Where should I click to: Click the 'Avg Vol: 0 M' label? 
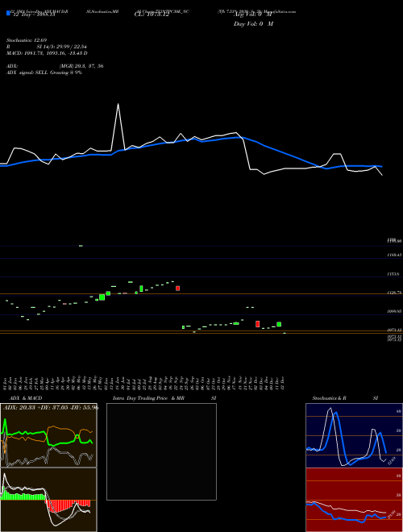pos(253,15)
